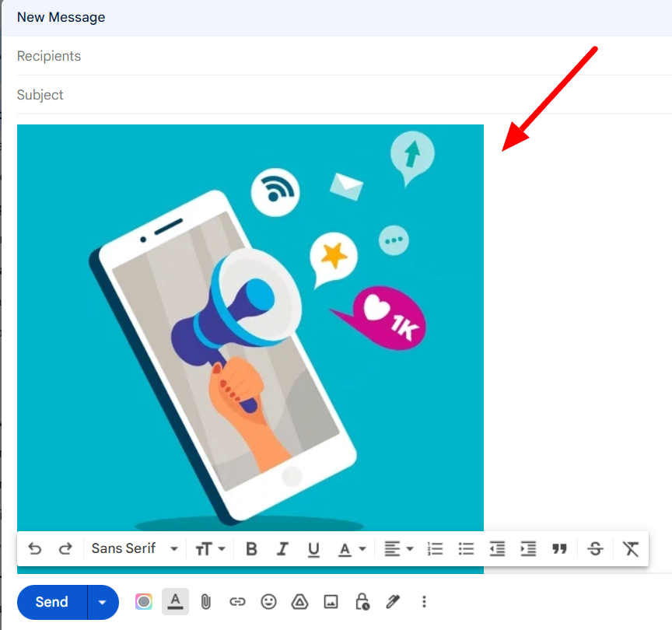Insert a bulleted list
The image size is (672, 630).
466,549
